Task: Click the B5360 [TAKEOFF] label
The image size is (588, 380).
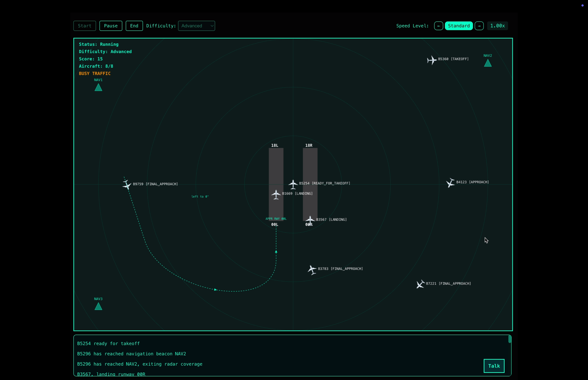Action: (x=453, y=59)
